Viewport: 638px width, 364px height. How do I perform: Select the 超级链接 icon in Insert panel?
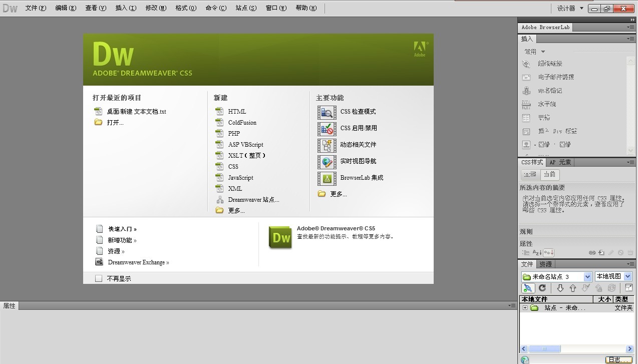coord(527,63)
